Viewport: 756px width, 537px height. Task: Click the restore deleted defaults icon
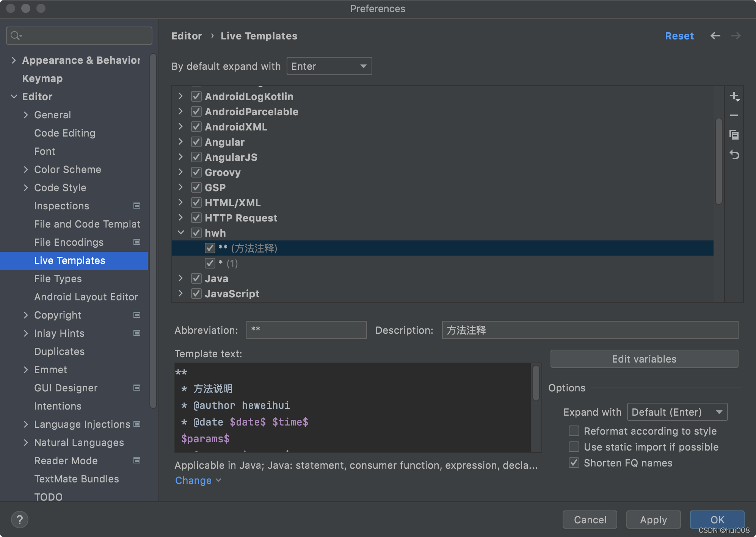pos(734,155)
